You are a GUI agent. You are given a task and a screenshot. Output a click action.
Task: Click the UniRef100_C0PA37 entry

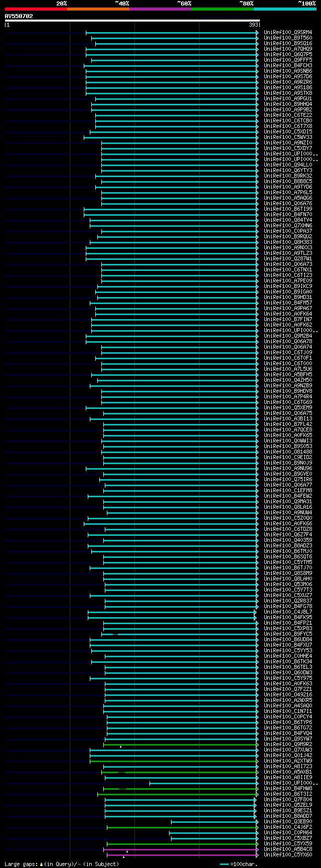pyautogui.click(x=288, y=231)
